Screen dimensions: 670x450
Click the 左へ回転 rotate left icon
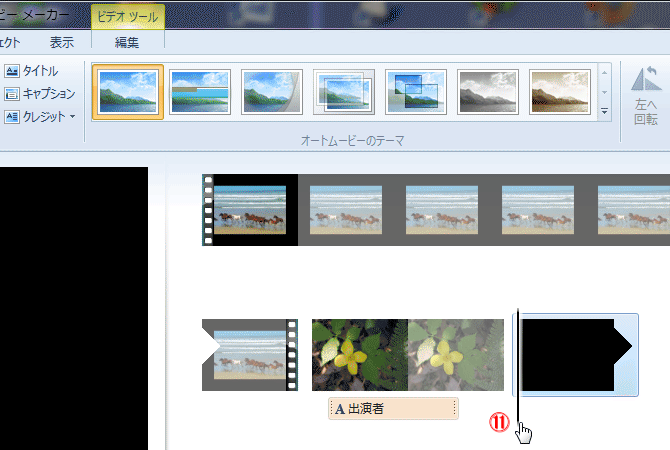tap(645, 93)
